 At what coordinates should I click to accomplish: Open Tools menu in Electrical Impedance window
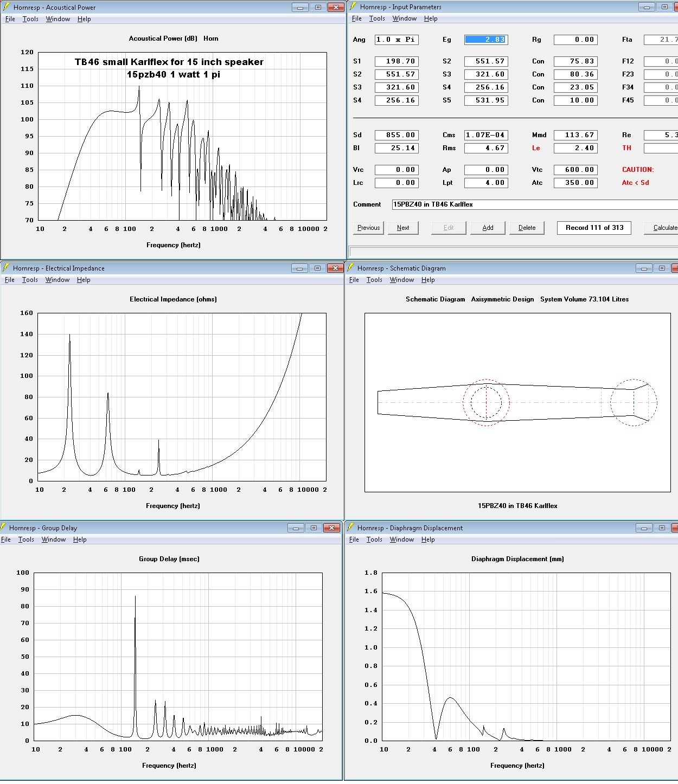30,280
